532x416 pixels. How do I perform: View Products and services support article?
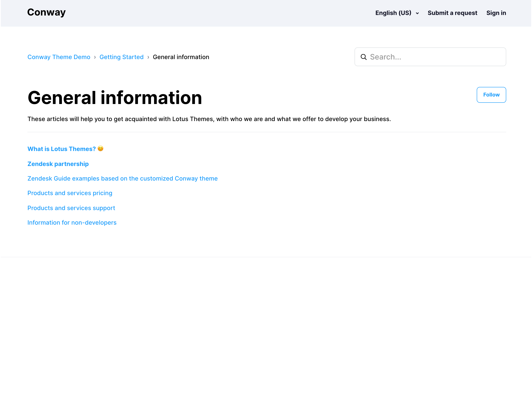tap(71, 208)
